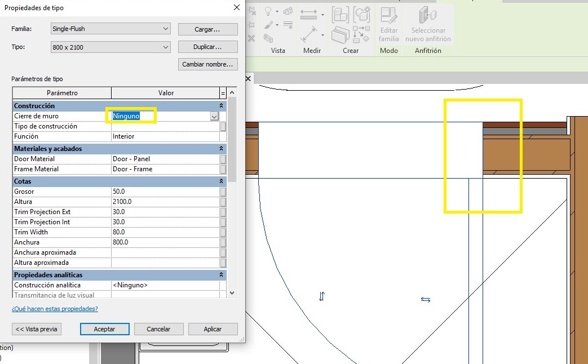Click the Aligned Dimension tool icon

[308, 35]
